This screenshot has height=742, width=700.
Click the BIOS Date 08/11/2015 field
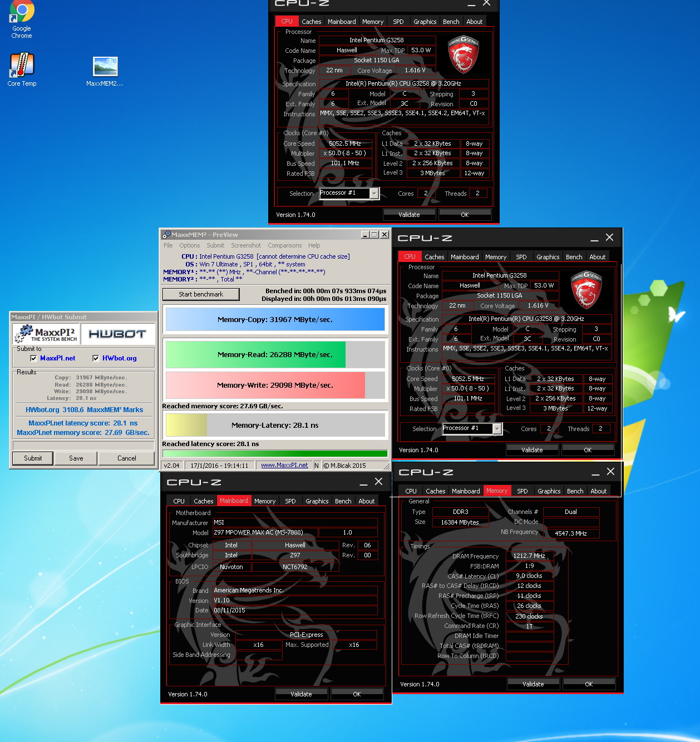295,610
